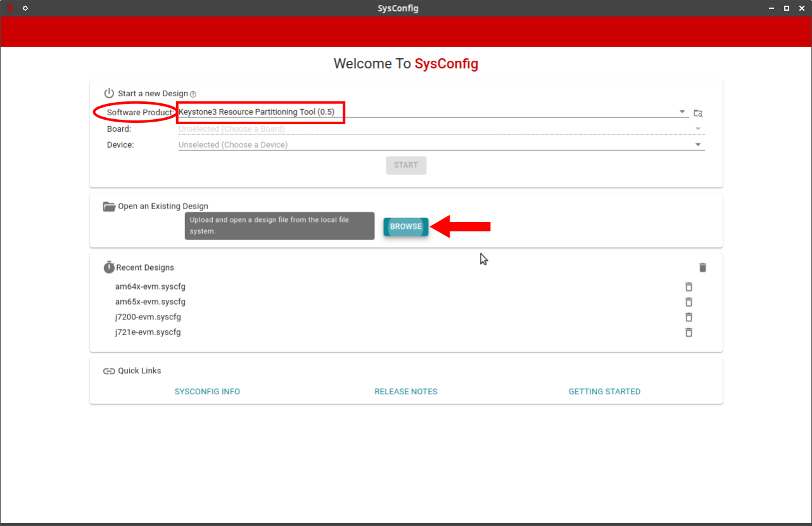
Task: Click the folder icon beside Open an Existing Design
Action: tap(108, 205)
